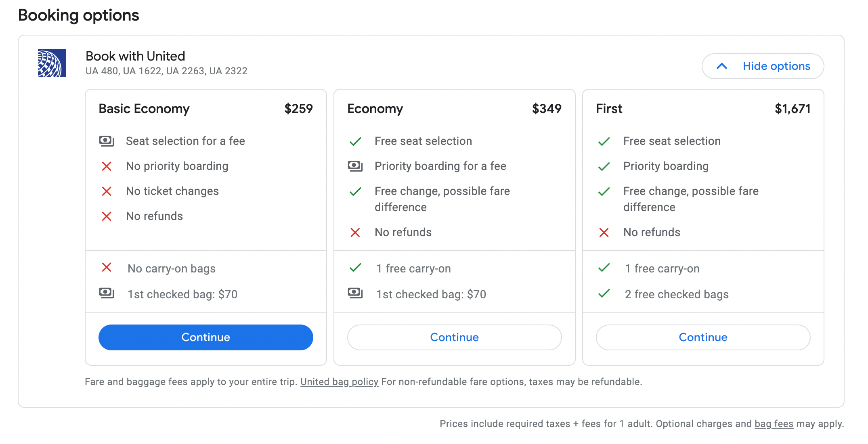Collapse fares with the Hide options chevron
This screenshot has width=868, height=444.
tap(722, 66)
